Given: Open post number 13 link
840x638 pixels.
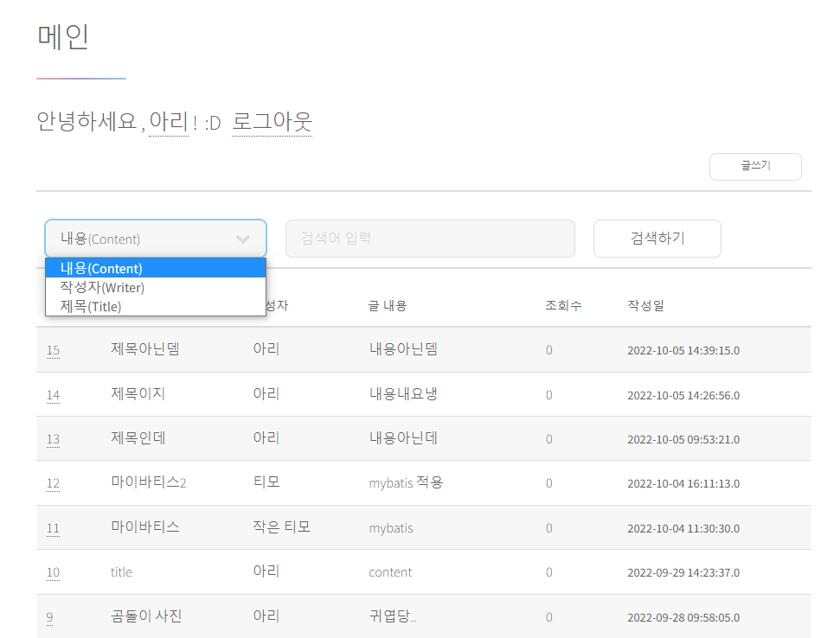Looking at the screenshot, I should [53, 439].
